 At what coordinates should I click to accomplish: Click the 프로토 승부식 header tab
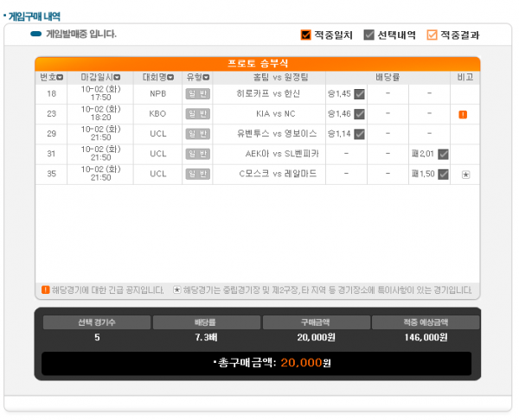[x=257, y=64]
